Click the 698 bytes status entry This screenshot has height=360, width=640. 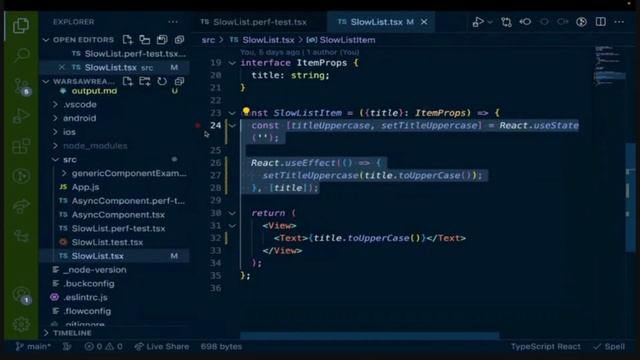point(221,347)
